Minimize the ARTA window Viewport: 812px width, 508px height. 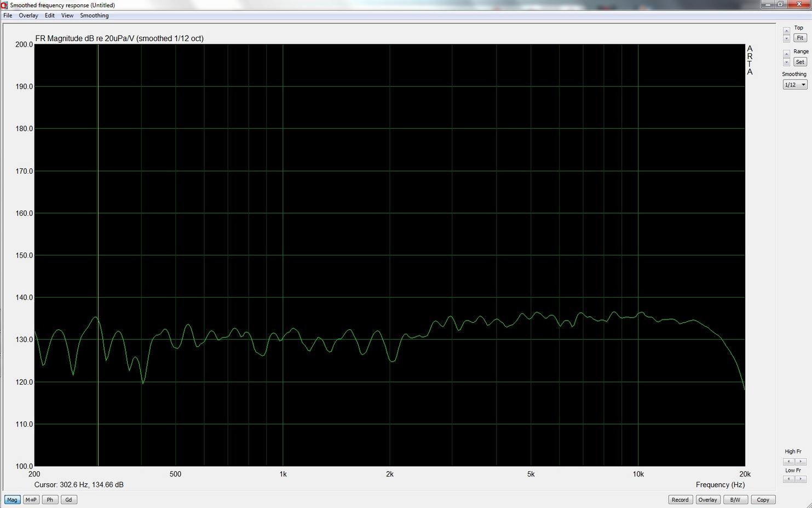pyautogui.click(x=768, y=4)
